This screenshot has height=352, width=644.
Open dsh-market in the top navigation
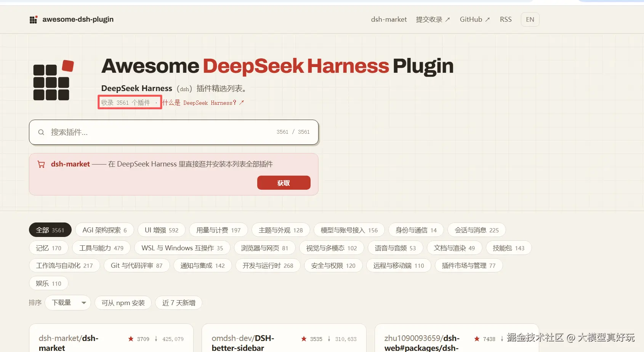click(389, 19)
